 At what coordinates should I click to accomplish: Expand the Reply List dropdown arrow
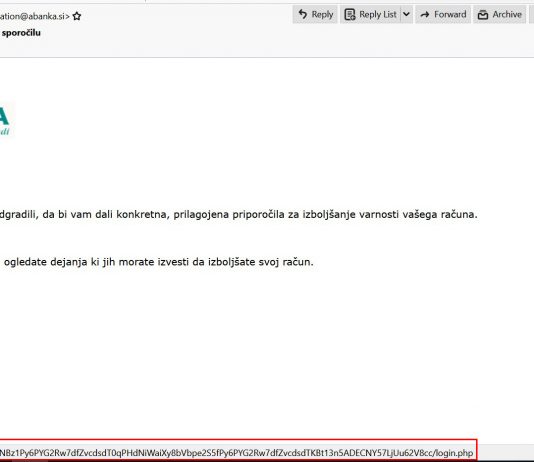pyautogui.click(x=406, y=14)
